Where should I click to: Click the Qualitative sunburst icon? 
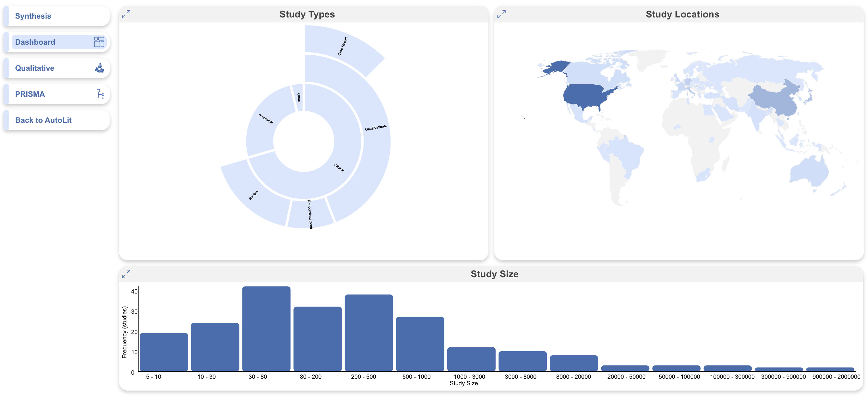[99, 68]
